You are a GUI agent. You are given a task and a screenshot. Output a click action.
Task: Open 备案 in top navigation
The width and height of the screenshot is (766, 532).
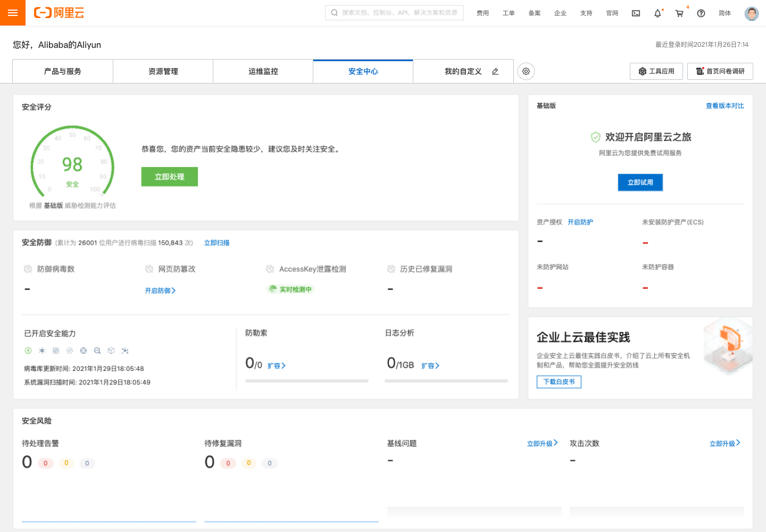pos(535,13)
